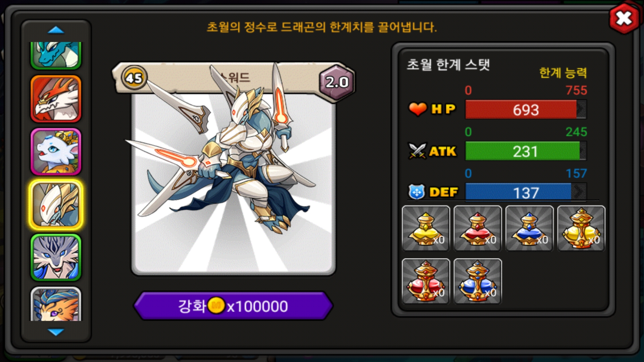Select the small yellow essence potion
Image resolution: width=644 pixels, height=362 pixels.
coord(426,228)
